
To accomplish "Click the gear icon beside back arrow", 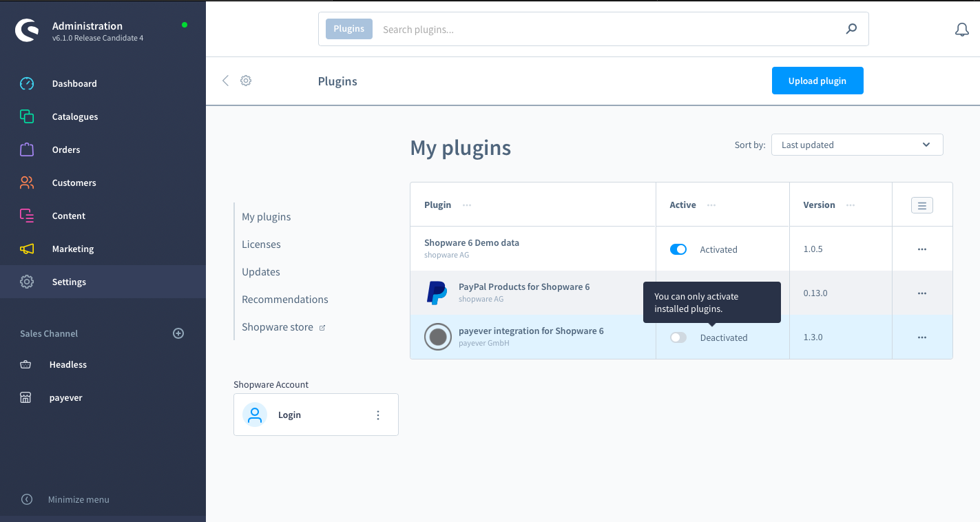I will coord(246,81).
